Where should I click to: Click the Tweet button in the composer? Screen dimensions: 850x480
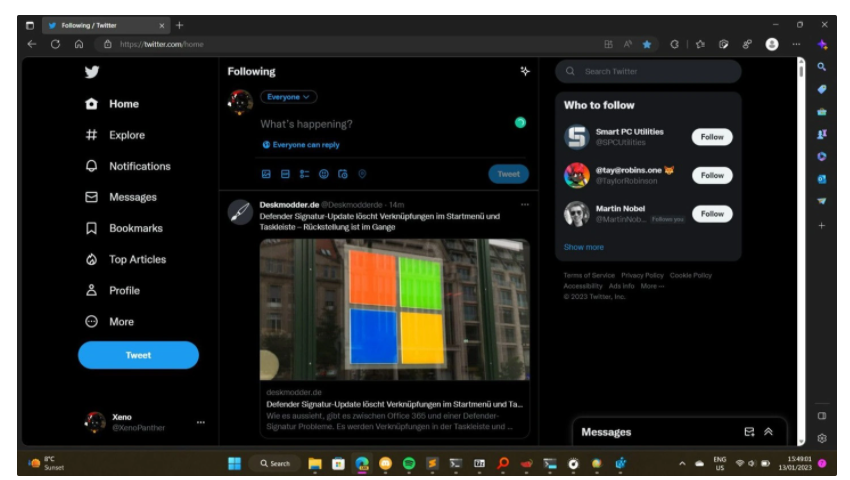coord(508,174)
